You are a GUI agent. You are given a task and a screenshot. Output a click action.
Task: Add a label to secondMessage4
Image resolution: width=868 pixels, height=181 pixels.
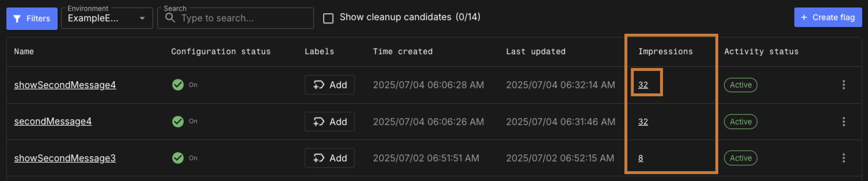tap(329, 122)
